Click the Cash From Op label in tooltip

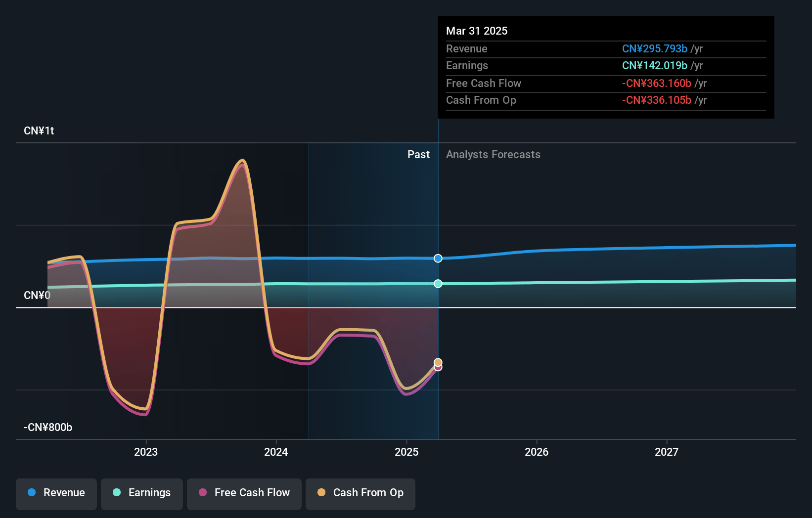pos(481,100)
